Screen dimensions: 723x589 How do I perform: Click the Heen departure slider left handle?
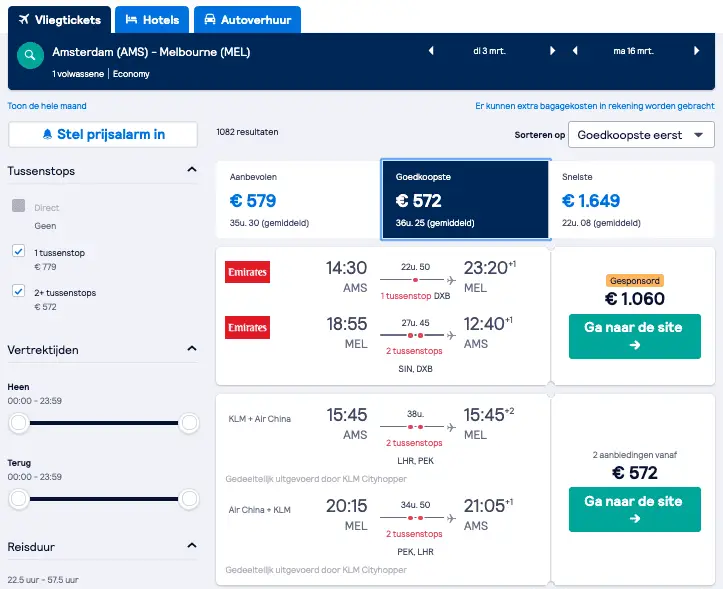[x=19, y=423]
